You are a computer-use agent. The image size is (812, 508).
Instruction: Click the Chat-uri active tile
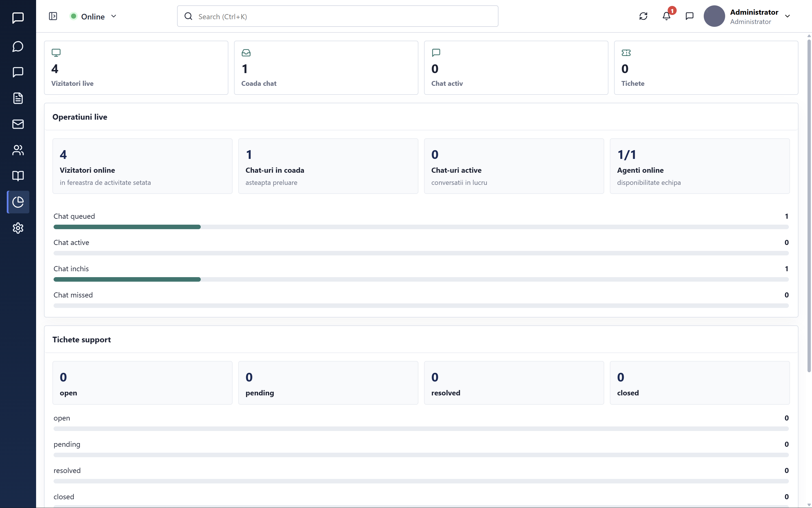tap(514, 166)
